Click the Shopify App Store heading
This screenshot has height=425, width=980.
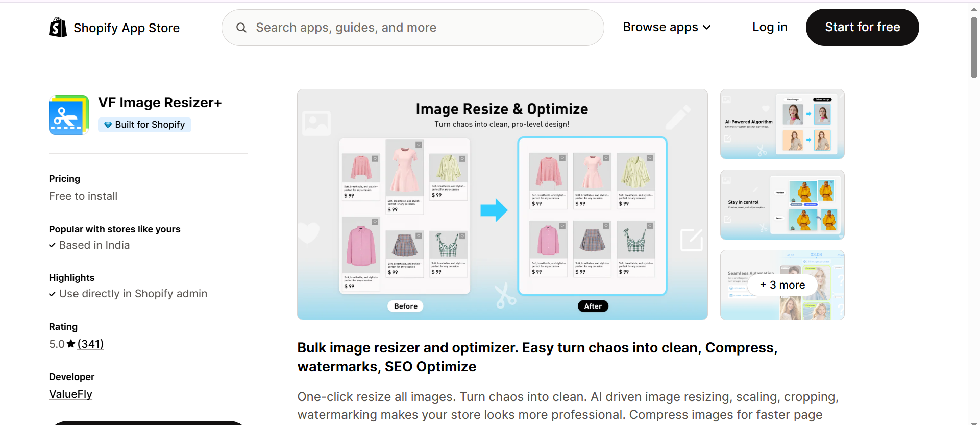coord(127,28)
